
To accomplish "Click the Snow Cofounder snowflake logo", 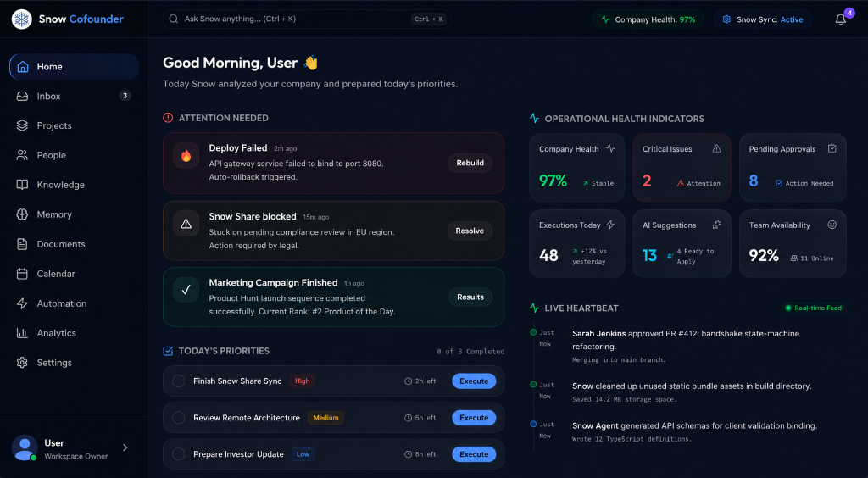I will [22, 19].
